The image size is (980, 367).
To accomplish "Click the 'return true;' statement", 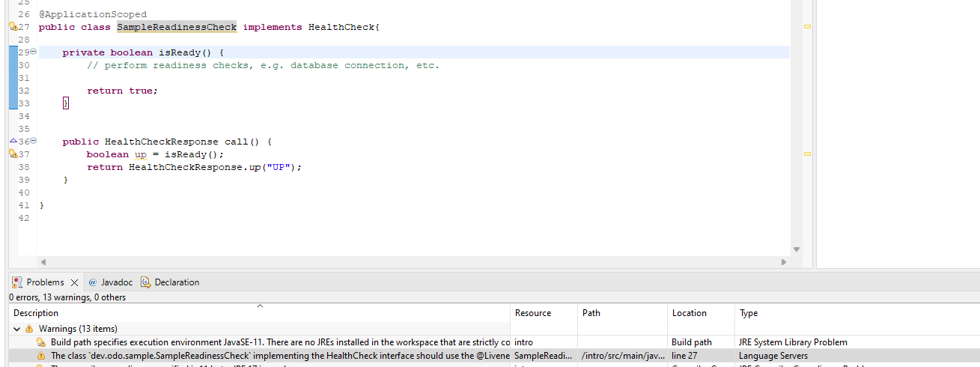I will pyautogui.click(x=122, y=91).
